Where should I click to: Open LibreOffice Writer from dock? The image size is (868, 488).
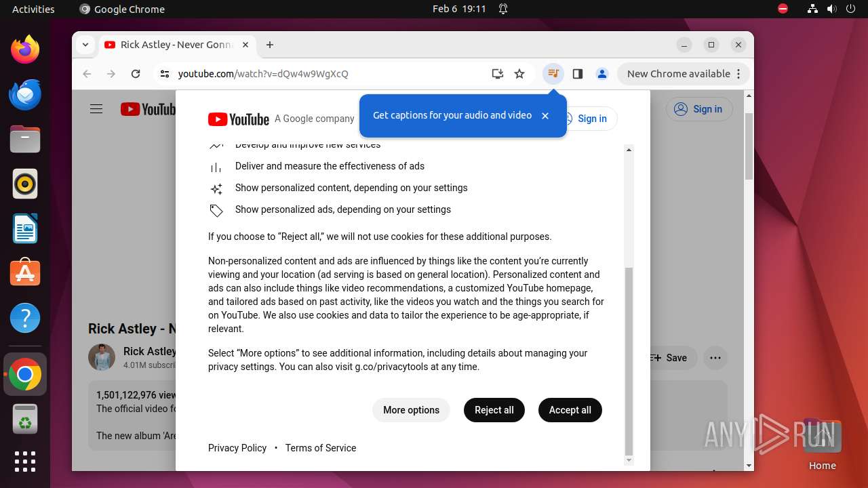[25, 228]
